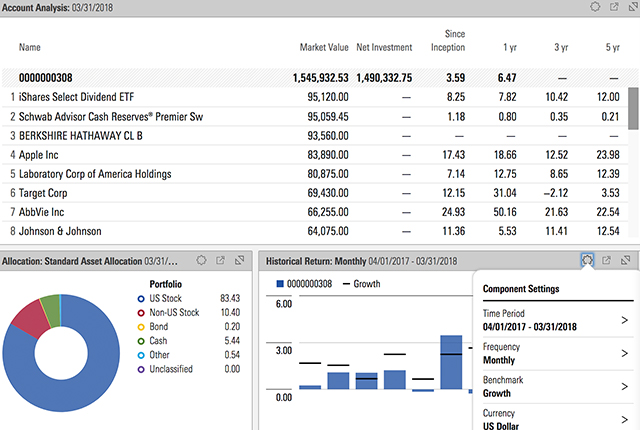Open the Currency US Dollar setting
This screenshot has width=640, height=430.
click(624, 419)
